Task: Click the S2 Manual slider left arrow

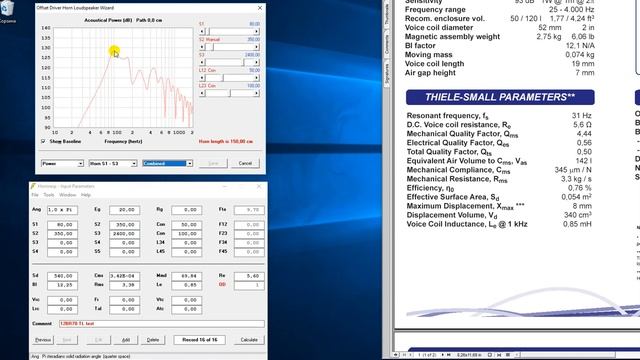Action: click(202, 47)
